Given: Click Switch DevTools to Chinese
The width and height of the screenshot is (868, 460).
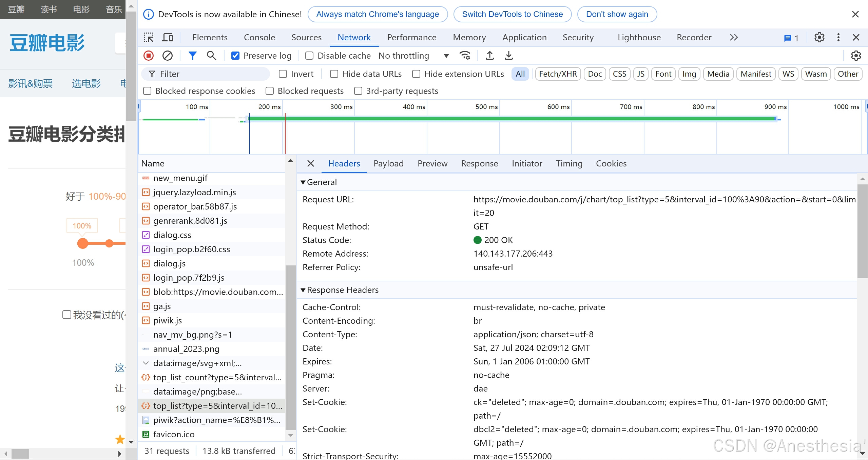Looking at the screenshot, I should click(512, 14).
